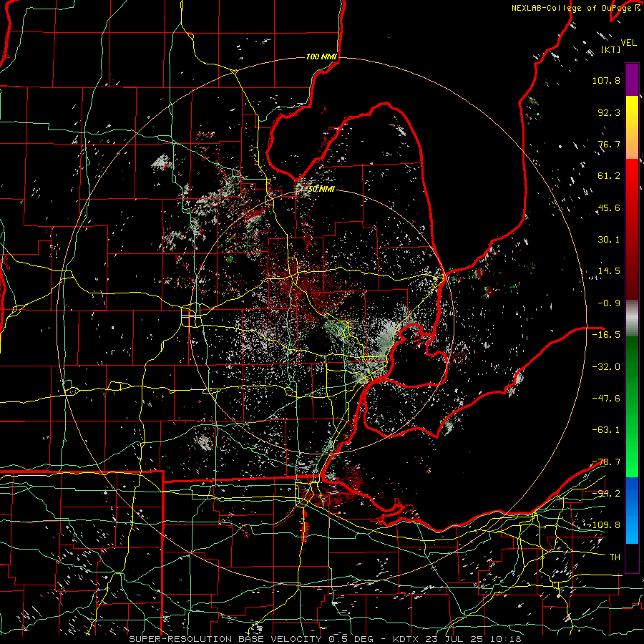Click the NEXLAB-College of DuPage label
The width and height of the screenshot is (644, 644).
tap(572, 8)
